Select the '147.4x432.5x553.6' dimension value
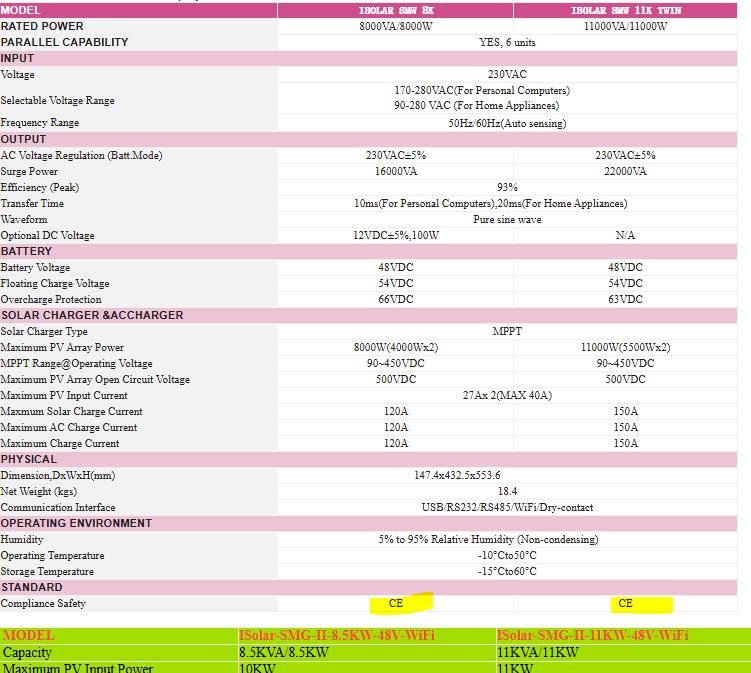The width and height of the screenshot is (751, 673). (457, 475)
